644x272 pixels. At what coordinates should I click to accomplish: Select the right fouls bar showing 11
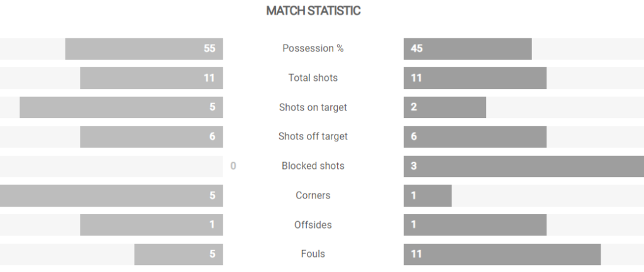[502, 254]
